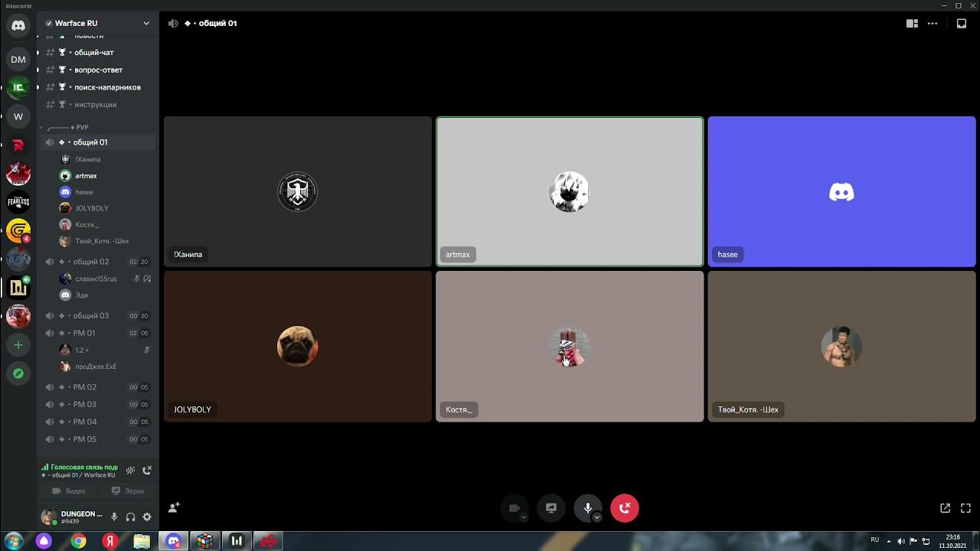Open поиск-напарников channel
Viewport: 980px width, 551px height.
pyautogui.click(x=98, y=87)
